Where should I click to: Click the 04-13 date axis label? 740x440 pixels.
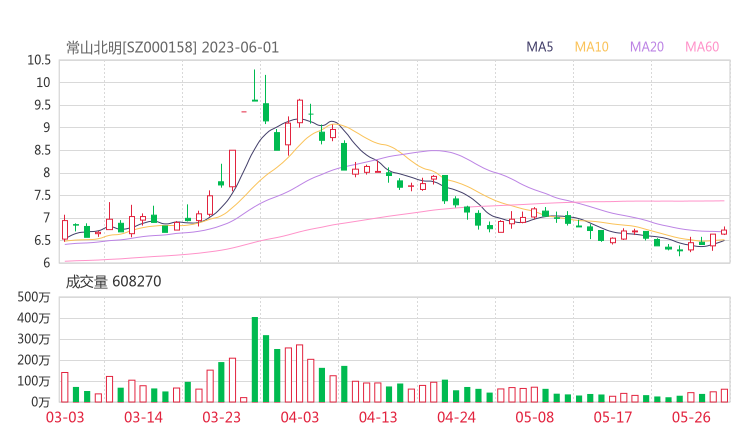[x=378, y=417]
